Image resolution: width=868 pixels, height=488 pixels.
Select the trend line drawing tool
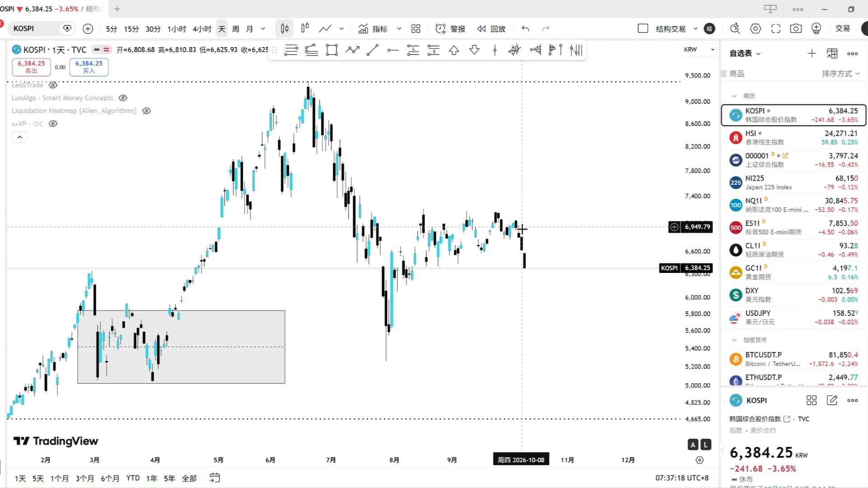373,50
